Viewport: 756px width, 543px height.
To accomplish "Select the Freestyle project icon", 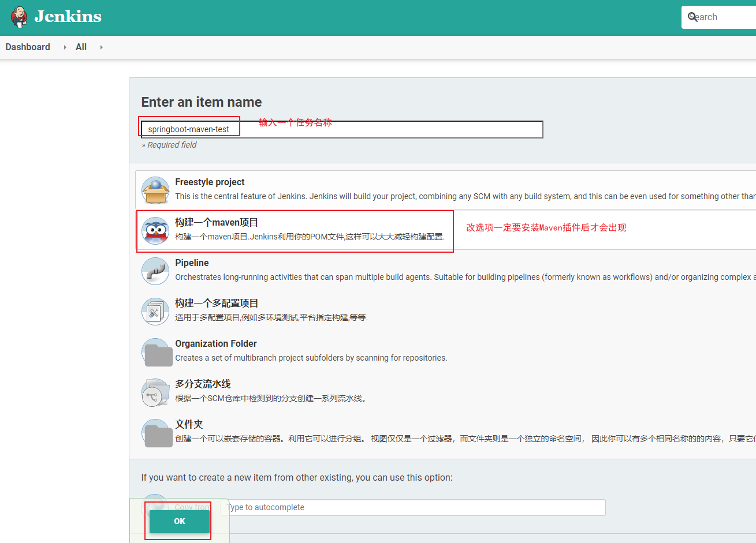I will pos(155,190).
